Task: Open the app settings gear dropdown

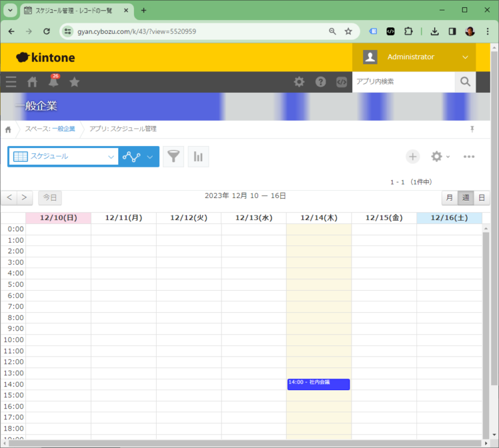Action: point(440,156)
